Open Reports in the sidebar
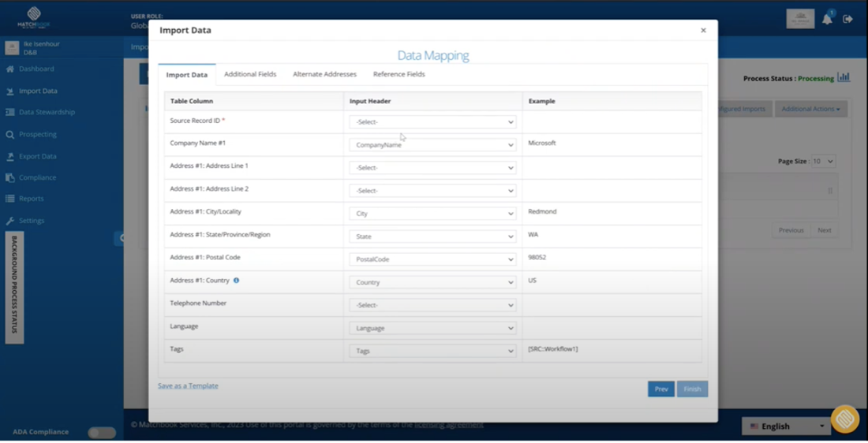The image size is (868, 443). coord(31,199)
